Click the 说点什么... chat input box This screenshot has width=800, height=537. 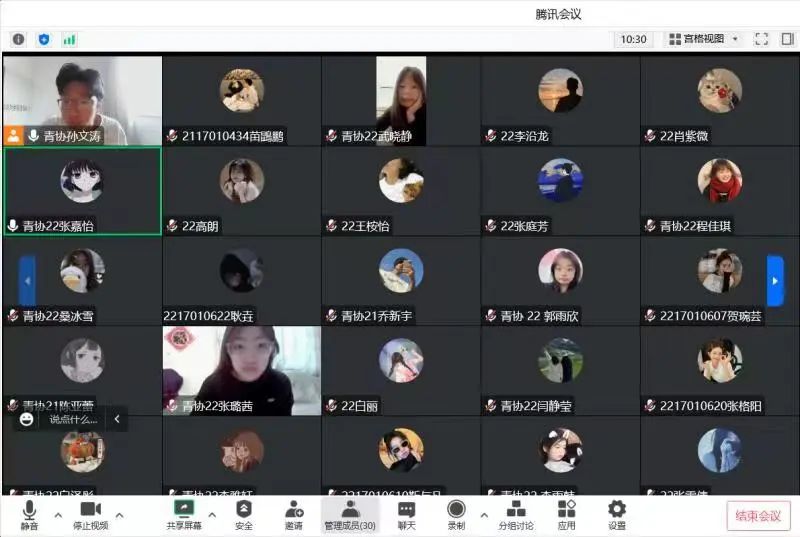tap(74, 420)
